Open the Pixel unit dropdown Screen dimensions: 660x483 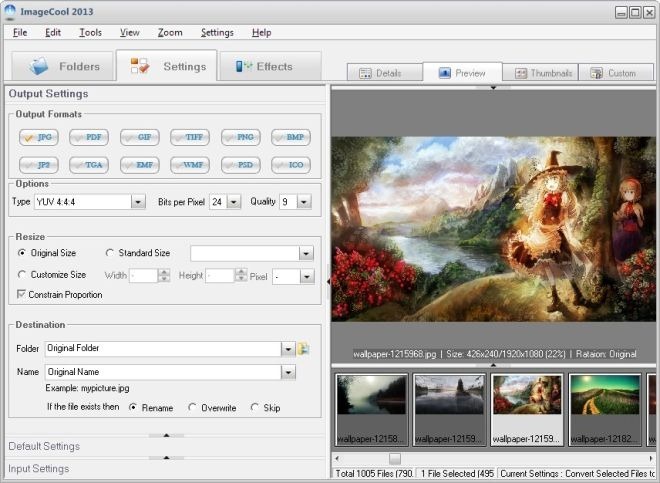[x=307, y=277]
